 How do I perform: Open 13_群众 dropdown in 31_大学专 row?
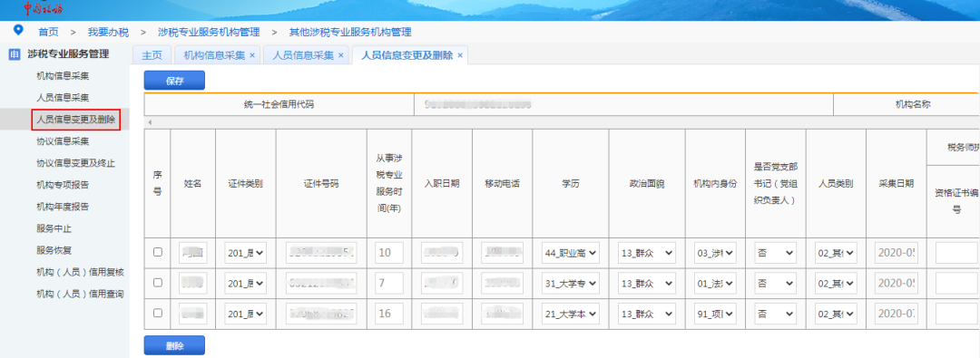pyautogui.click(x=647, y=284)
